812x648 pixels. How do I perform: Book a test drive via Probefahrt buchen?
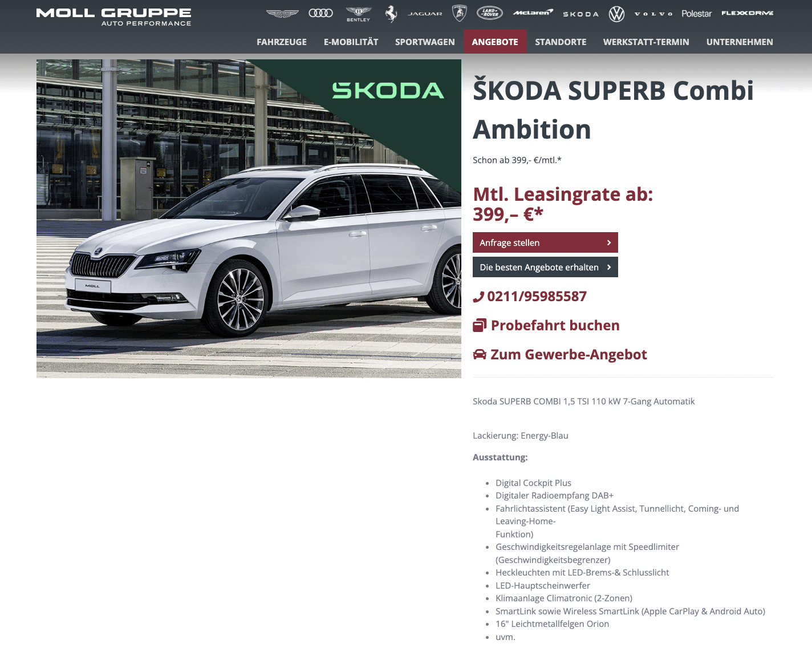pyautogui.click(x=546, y=325)
